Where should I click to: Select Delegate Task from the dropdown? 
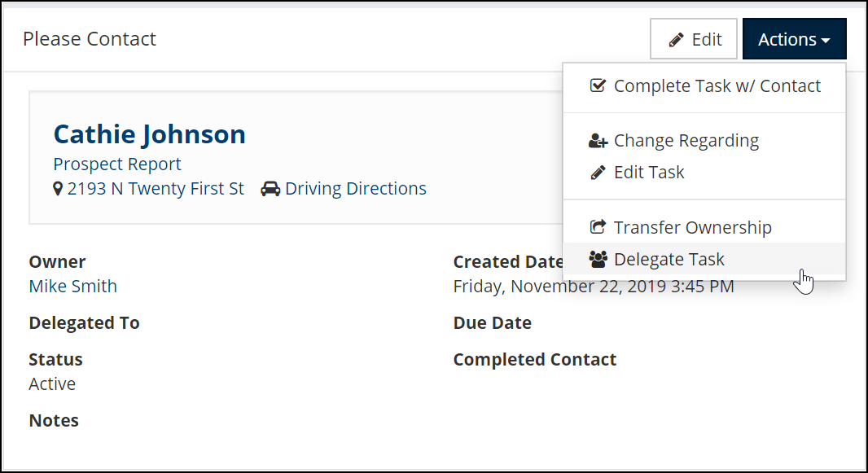(x=704, y=259)
